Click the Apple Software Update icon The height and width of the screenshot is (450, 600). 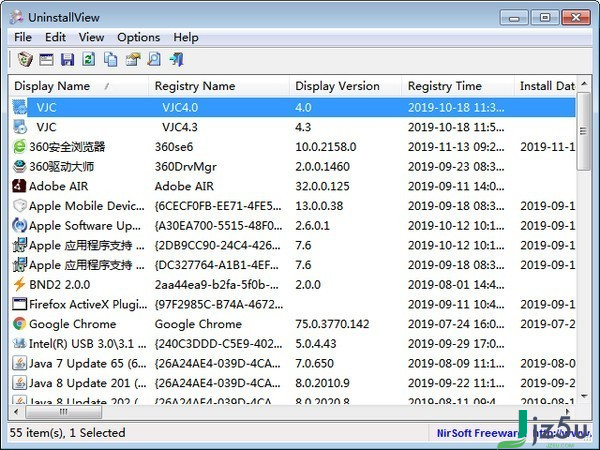coord(20,225)
